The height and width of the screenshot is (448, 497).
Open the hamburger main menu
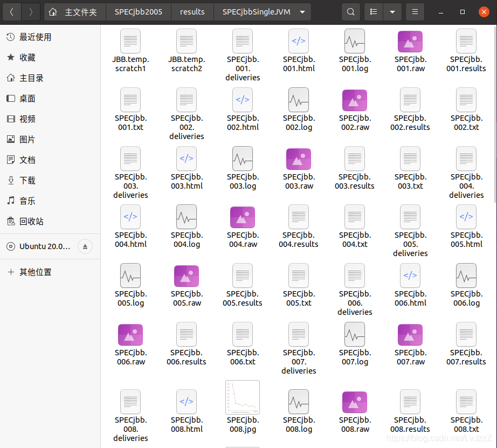tap(415, 12)
